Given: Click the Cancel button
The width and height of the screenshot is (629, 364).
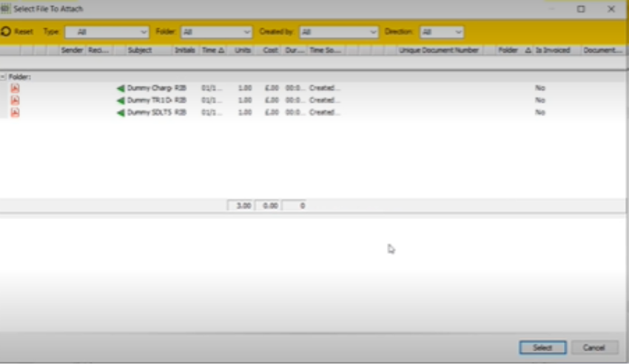Looking at the screenshot, I should tap(593, 348).
